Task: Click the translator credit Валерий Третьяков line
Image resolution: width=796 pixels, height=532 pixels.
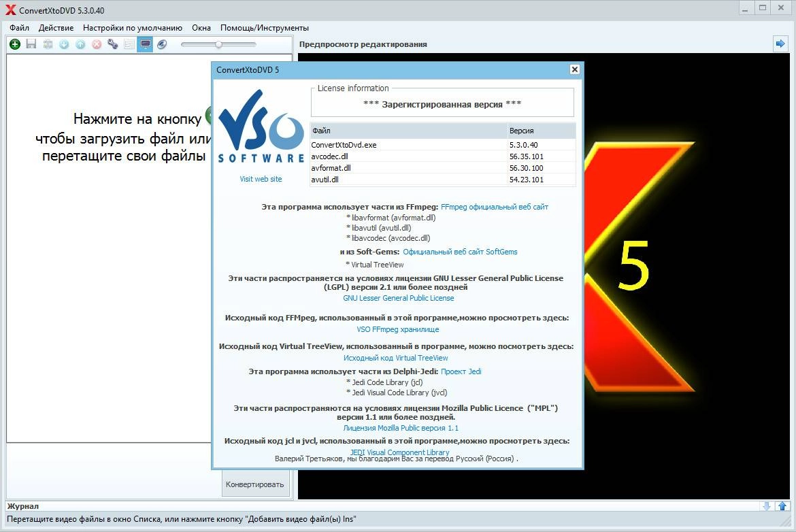Action: tap(397, 459)
